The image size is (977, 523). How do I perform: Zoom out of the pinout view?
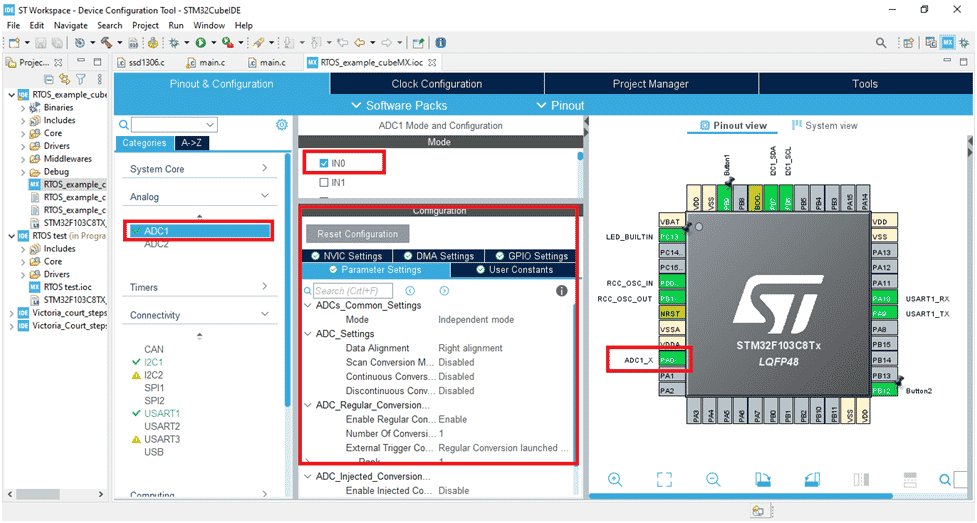tap(713, 479)
